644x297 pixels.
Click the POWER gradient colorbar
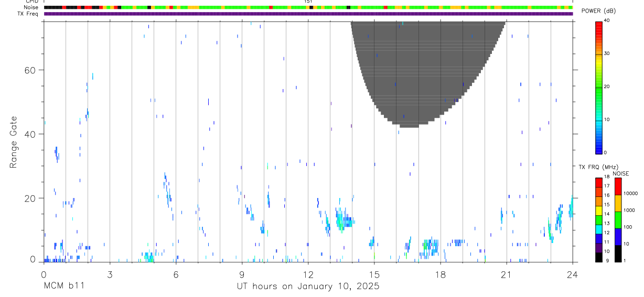598,87
